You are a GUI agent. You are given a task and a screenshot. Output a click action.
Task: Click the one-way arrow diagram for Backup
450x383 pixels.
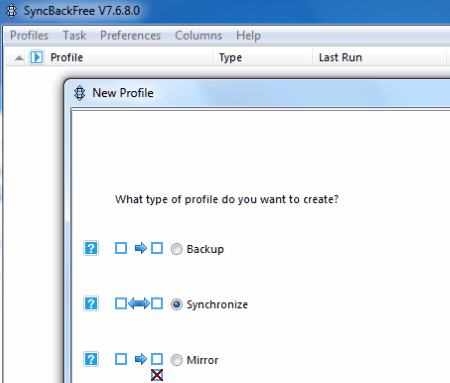coord(139,248)
